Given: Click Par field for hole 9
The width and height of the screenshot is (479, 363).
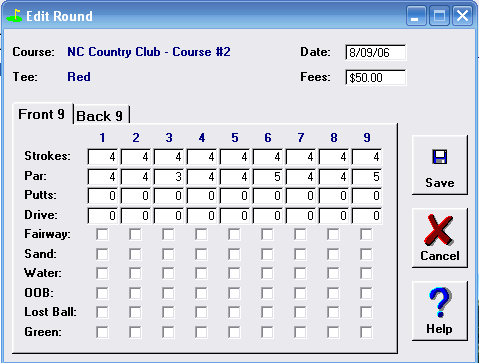Looking at the screenshot, I should tap(367, 176).
